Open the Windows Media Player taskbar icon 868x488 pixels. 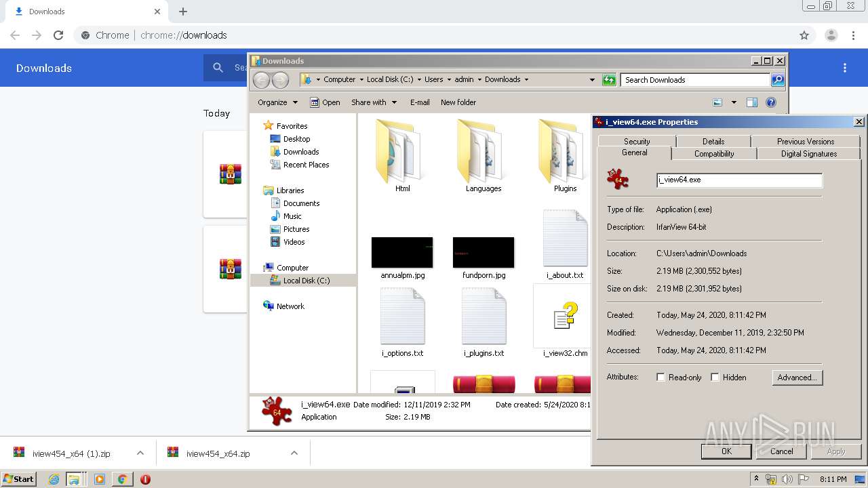pyautogui.click(x=100, y=479)
